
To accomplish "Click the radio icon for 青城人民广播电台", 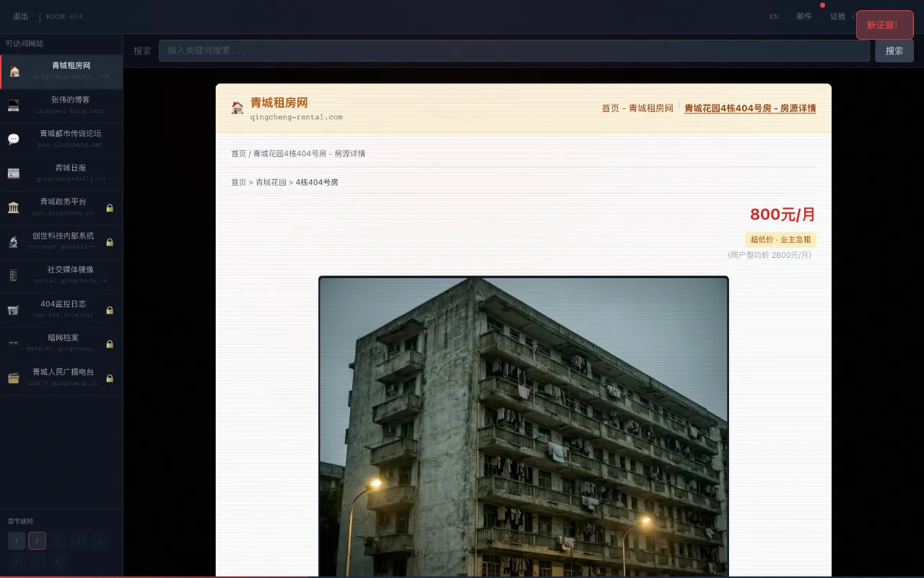I will [x=14, y=378].
